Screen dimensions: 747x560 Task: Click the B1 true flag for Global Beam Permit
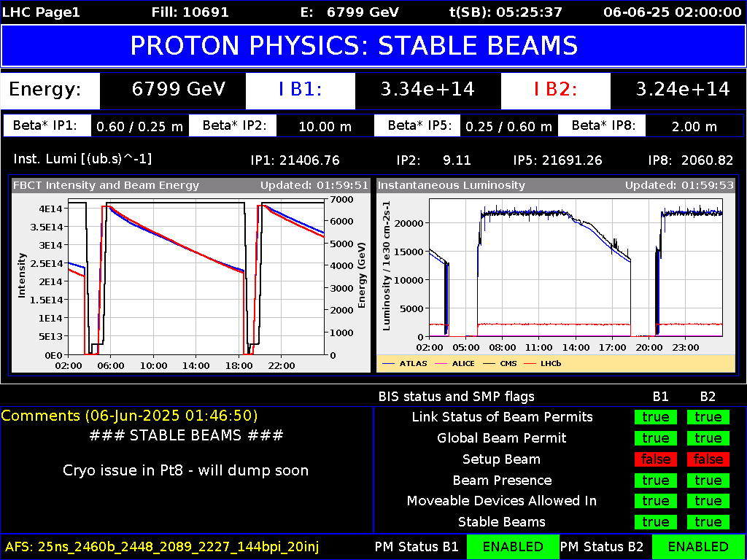[x=656, y=438]
